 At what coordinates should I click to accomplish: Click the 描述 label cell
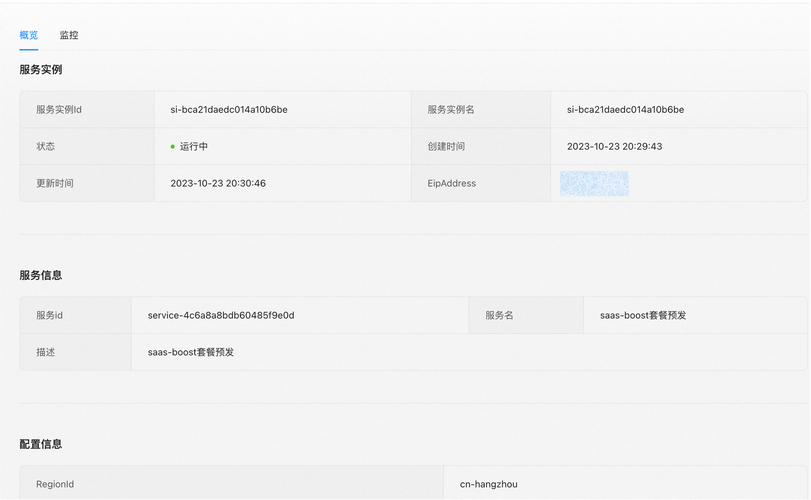(x=76, y=352)
